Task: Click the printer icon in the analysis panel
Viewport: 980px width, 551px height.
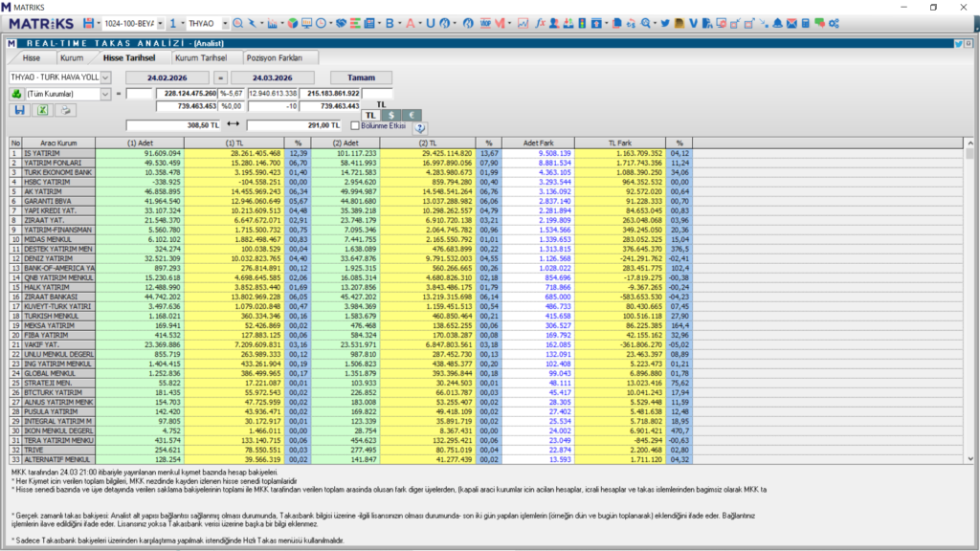Action: [x=65, y=110]
